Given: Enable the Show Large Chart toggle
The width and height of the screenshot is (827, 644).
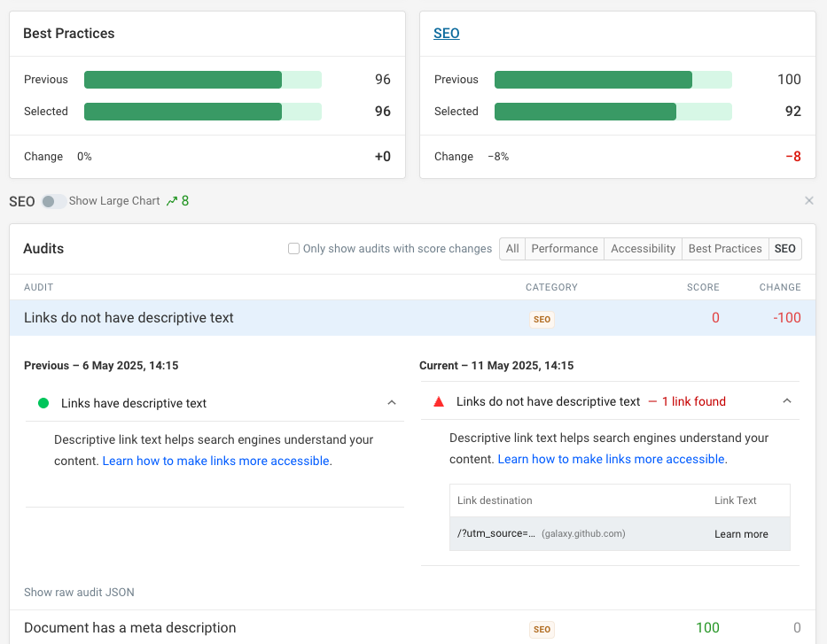Looking at the screenshot, I should 51,201.
